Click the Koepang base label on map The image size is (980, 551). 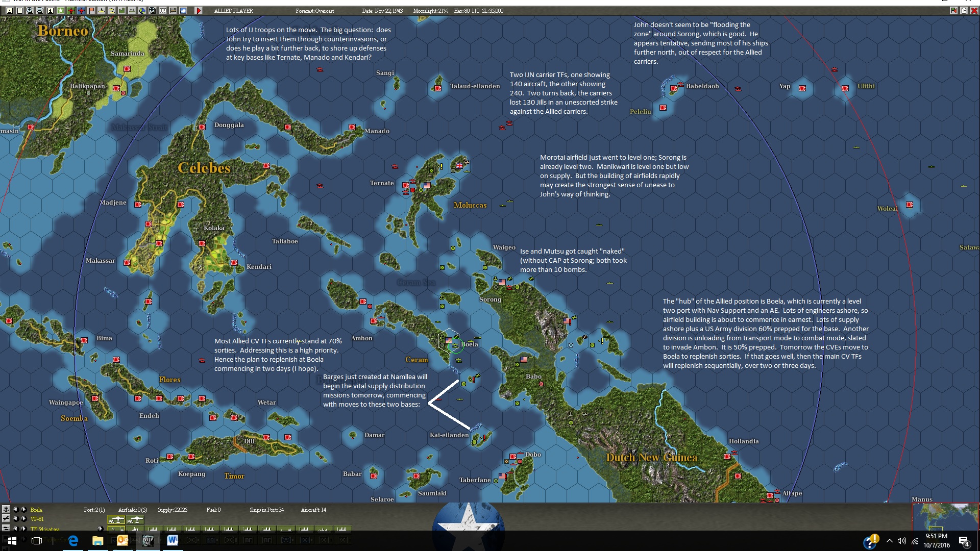coord(192,474)
